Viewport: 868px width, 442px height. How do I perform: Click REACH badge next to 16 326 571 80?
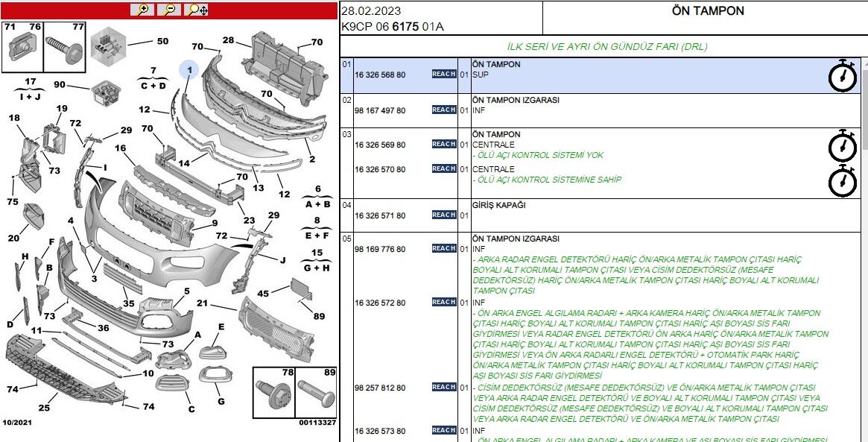tap(444, 215)
